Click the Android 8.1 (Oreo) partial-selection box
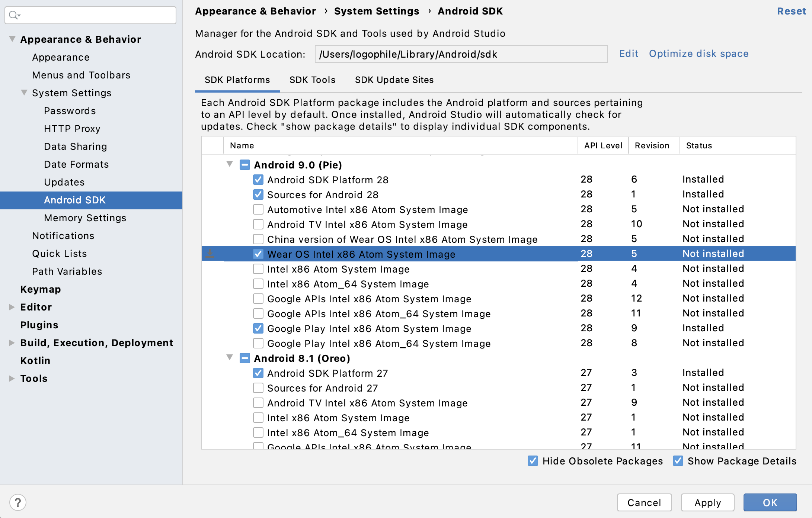 [x=244, y=358]
